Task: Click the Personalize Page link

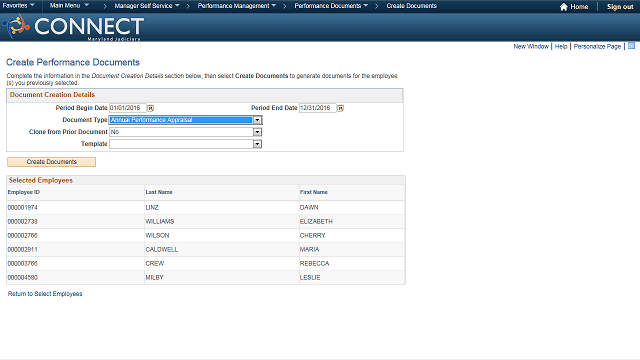Action: coord(597,47)
